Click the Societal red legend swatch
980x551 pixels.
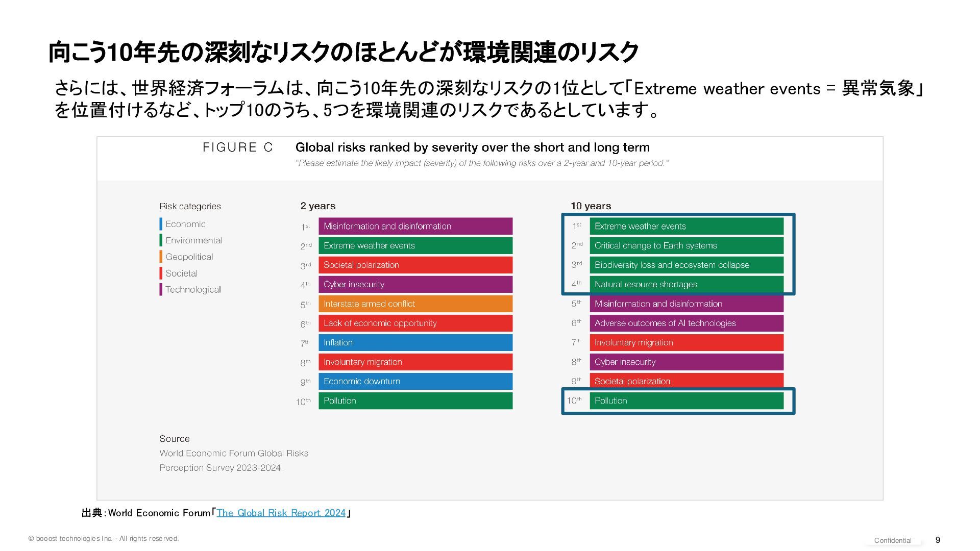click(161, 273)
